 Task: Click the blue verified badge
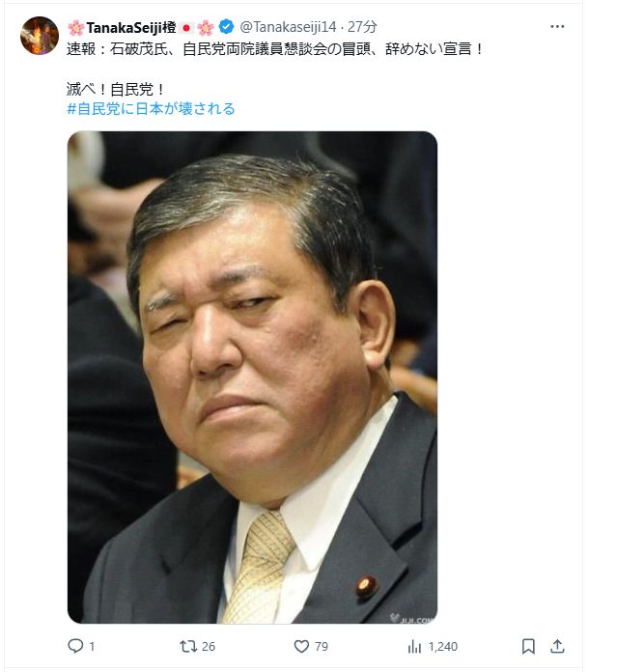click(x=226, y=27)
